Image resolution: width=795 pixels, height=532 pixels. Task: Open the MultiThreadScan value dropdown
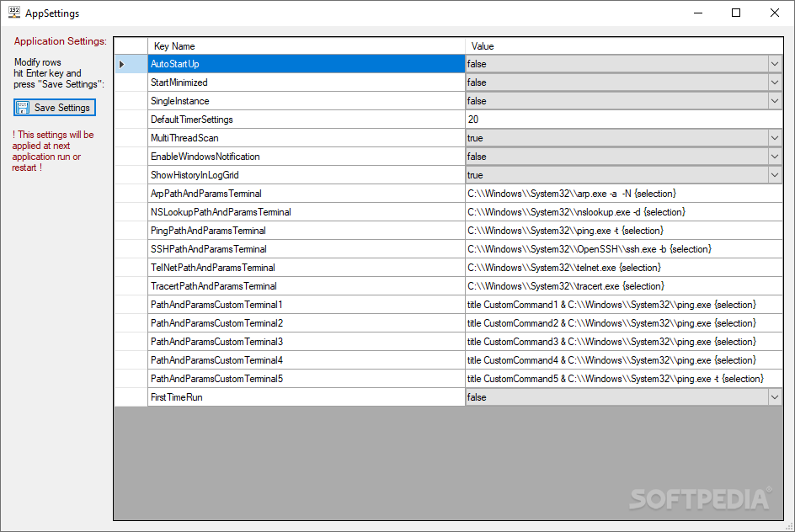click(774, 138)
